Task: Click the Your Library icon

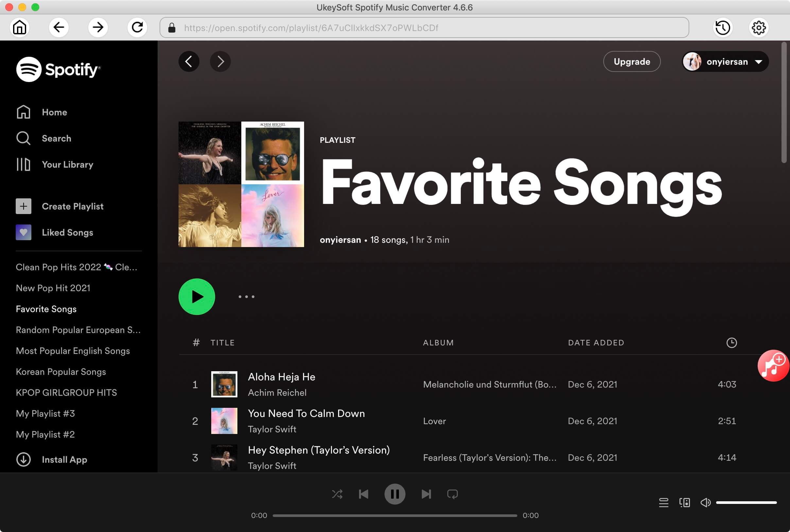Action: (x=23, y=164)
